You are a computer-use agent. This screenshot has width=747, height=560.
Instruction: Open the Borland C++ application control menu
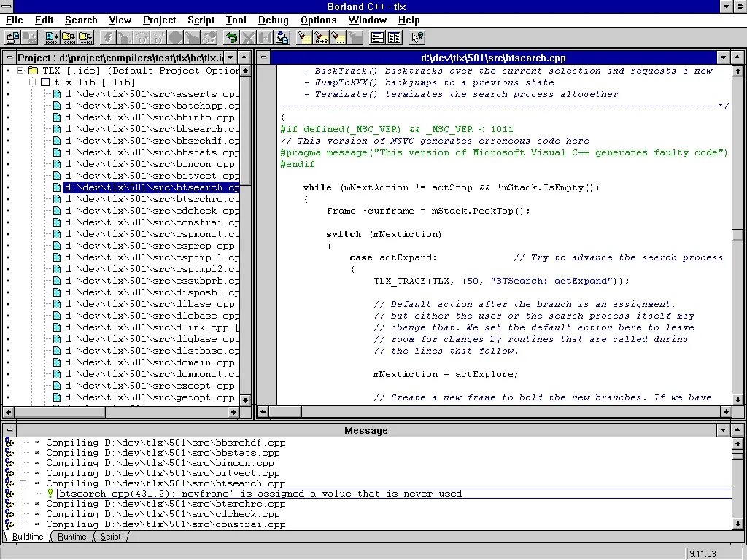(6, 6)
